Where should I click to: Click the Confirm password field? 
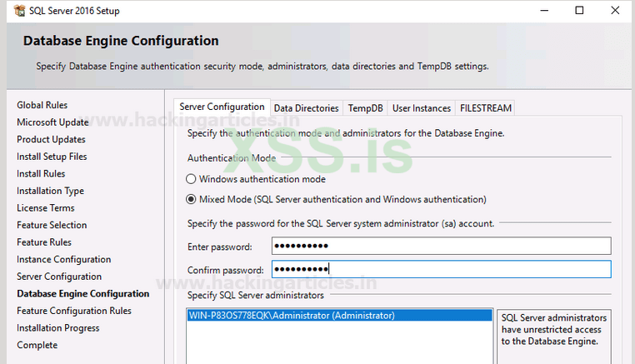pyautogui.click(x=441, y=270)
